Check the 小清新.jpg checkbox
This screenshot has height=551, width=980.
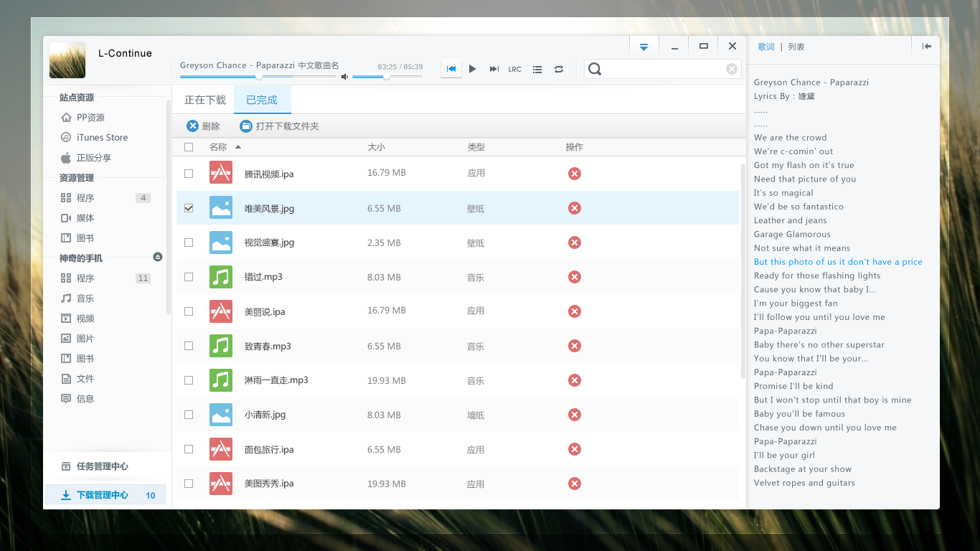click(x=189, y=415)
